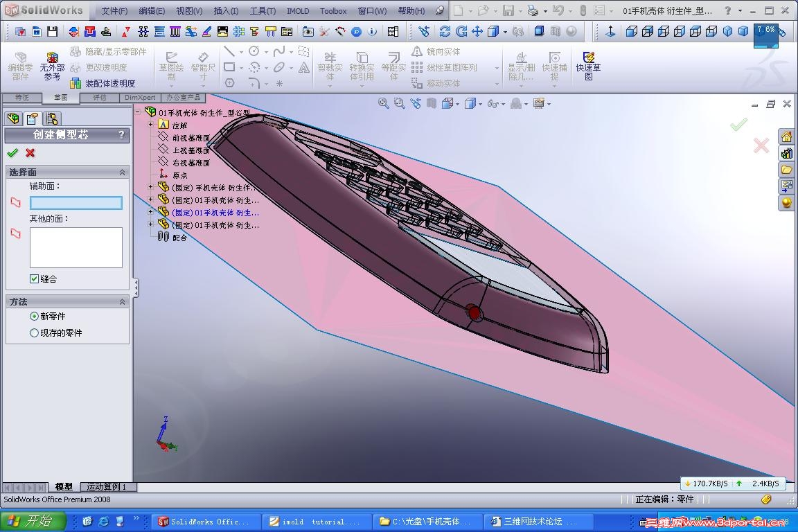
Task: Select 前视基准面 in the tree
Action: point(191,137)
